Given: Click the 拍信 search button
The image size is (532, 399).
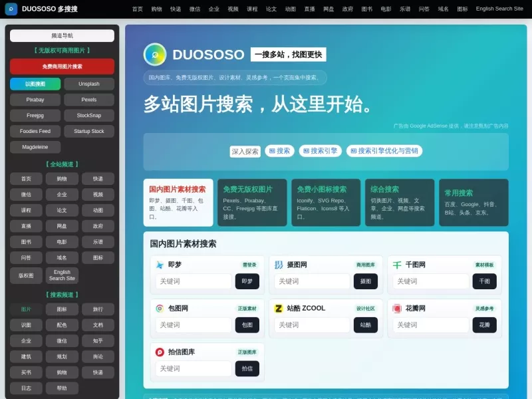Looking at the screenshot, I should point(247,369).
